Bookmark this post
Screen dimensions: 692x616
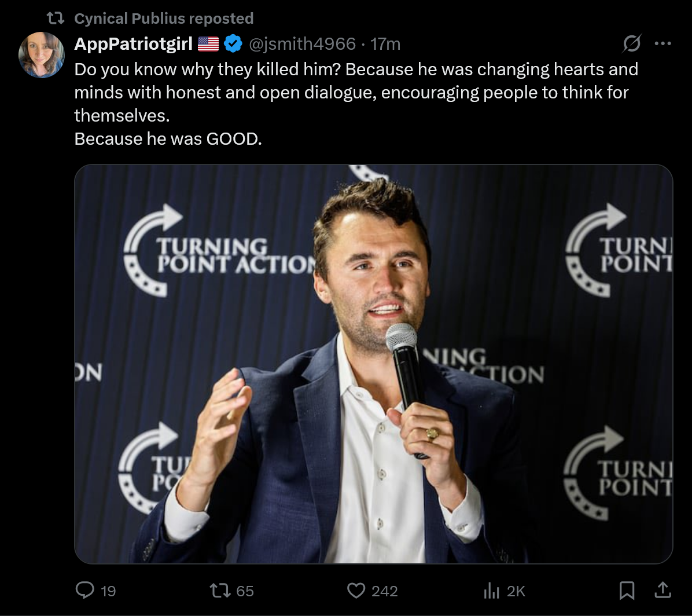pyautogui.click(x=627, y=591)
